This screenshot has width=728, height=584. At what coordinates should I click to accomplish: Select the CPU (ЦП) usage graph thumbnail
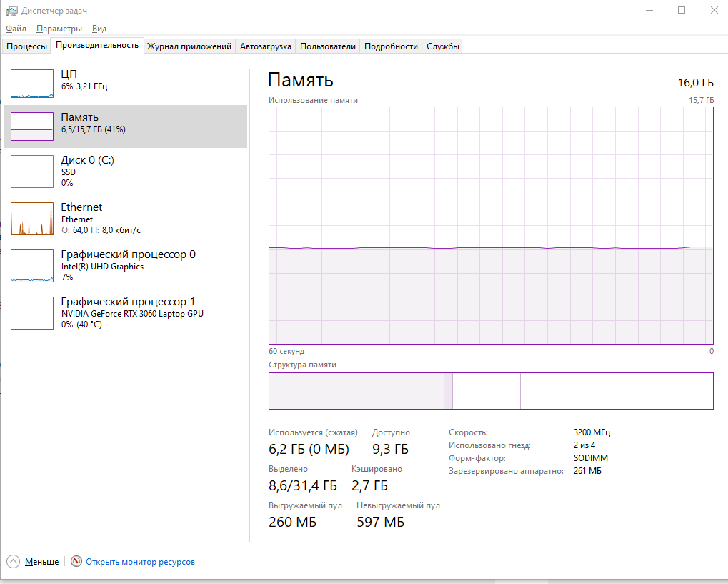click(x=32, y=84)
